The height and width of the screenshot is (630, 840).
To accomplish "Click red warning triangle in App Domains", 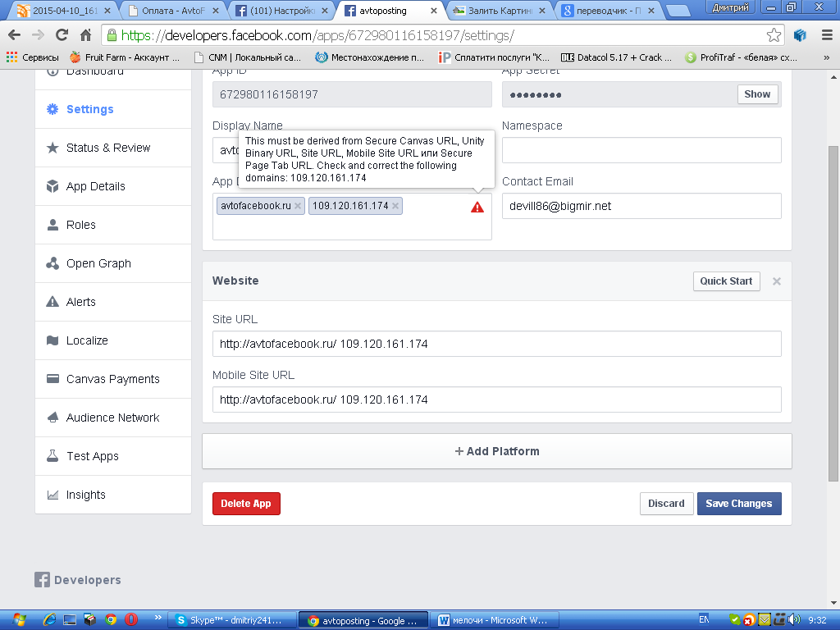I will (477, 207).
